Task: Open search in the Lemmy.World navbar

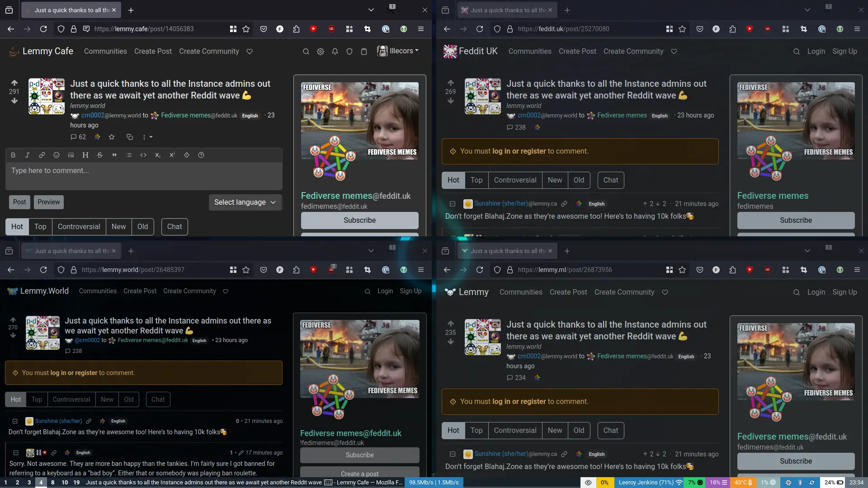Action: coord(368,291)
